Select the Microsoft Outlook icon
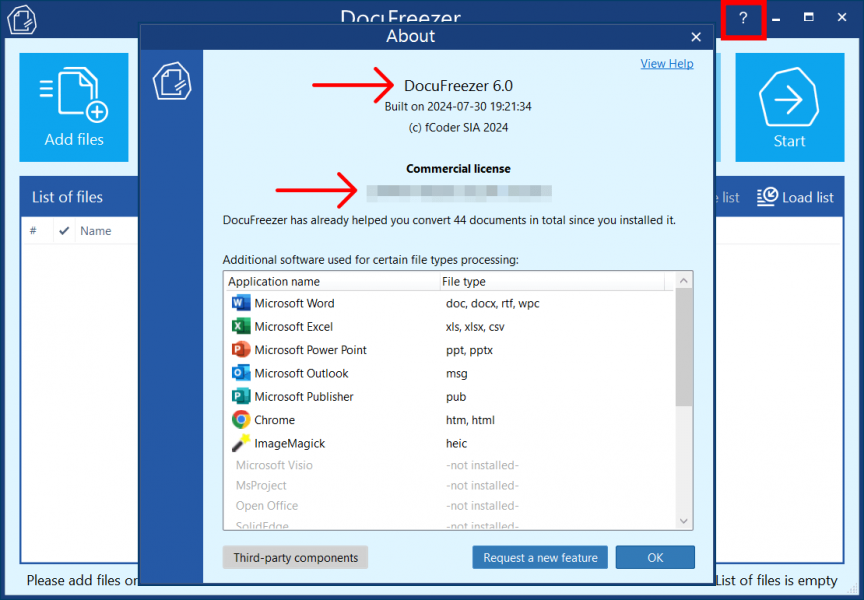This screenshot has width=864, height=600. point(242,373)
